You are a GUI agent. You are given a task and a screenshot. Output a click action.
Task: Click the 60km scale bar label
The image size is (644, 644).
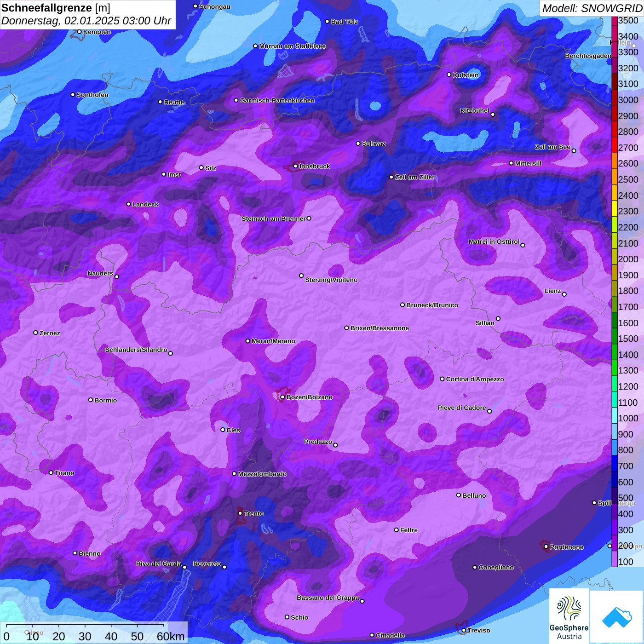point(171,636)
